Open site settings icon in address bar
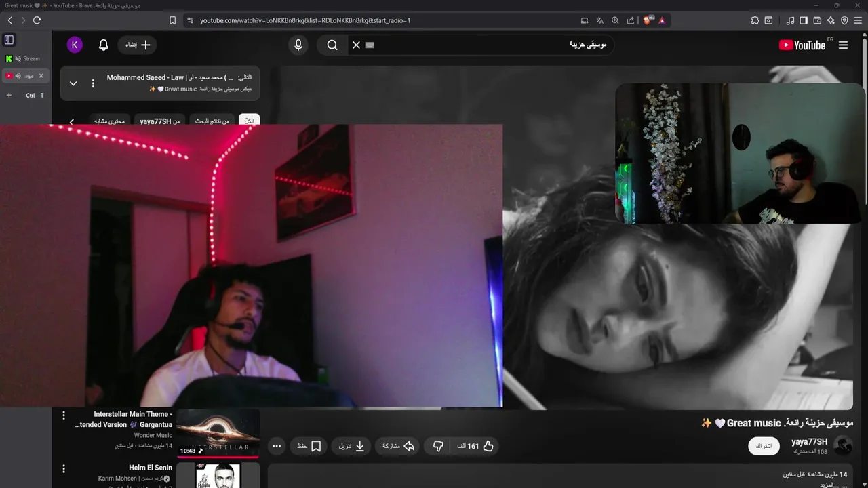This screenshot has width=868, height=488. pyautogui.click(x=190, y=20)
